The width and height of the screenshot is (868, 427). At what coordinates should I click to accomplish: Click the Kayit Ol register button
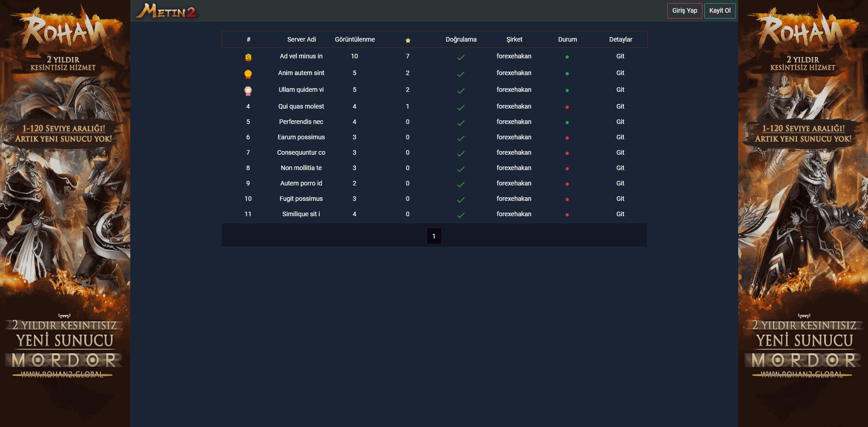tap(720, 11)
